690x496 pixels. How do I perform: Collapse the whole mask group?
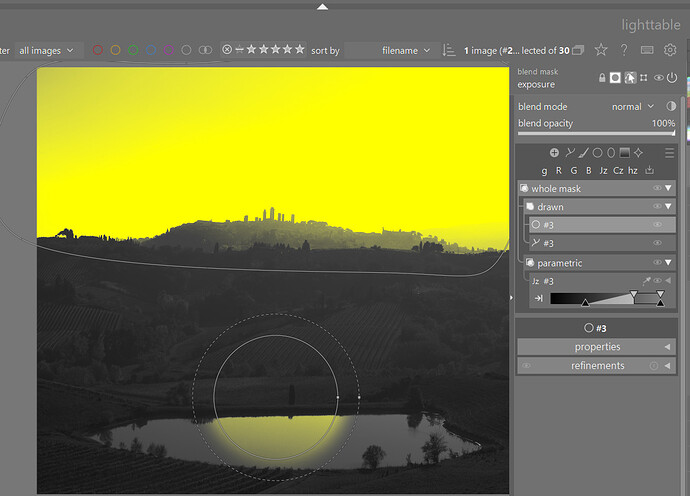(x=668, y=188)
